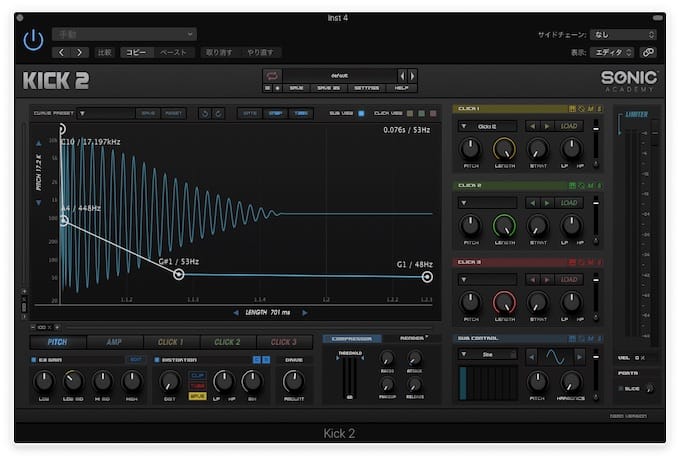The width and height of the screenshot is (680, 460).
Task: Load next Click 1 sample
Action: point(547,126)
